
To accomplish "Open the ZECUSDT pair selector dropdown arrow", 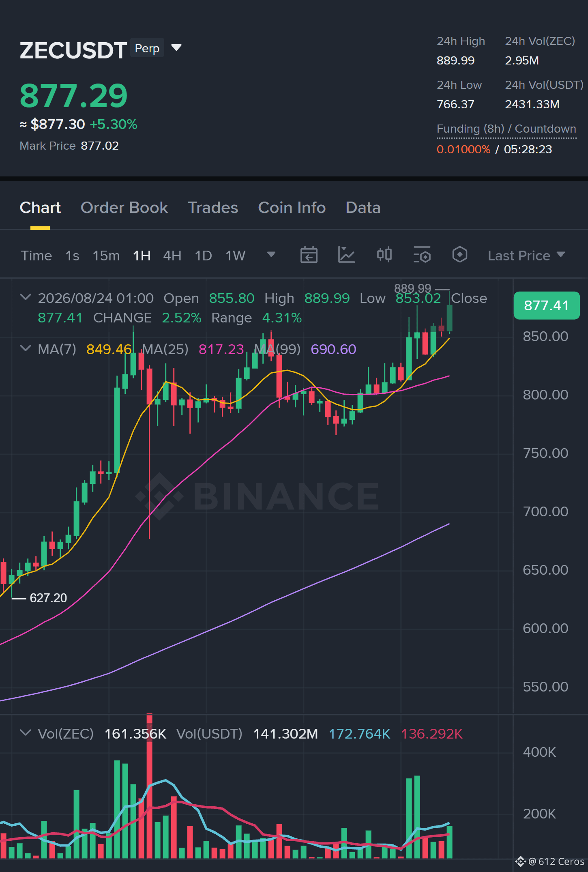I will point(176,48).
